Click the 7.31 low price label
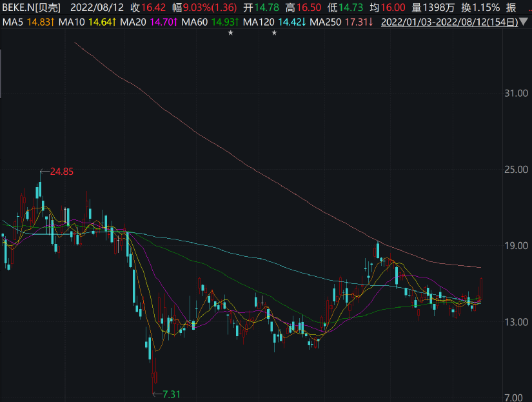The width and height of the screenshot is (532, 402). point(172,393)
